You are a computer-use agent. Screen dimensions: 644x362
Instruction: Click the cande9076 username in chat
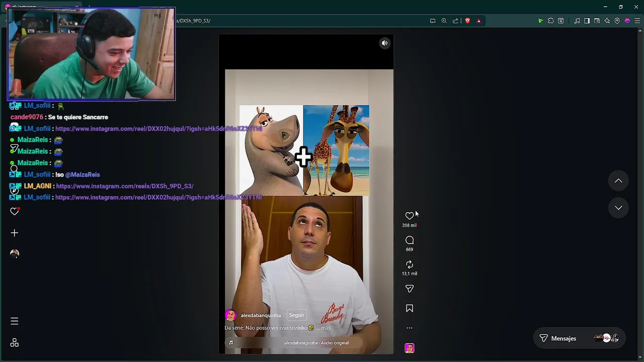27,117
